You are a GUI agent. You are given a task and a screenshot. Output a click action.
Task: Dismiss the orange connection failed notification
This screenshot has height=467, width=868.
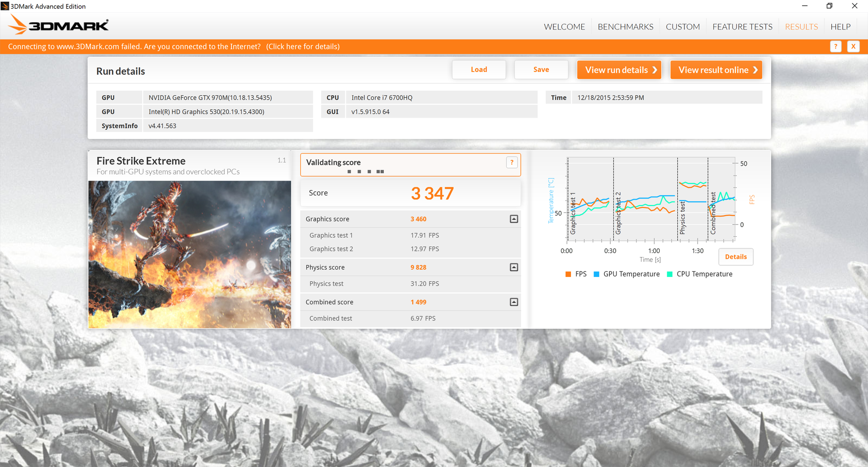(853, 47)
